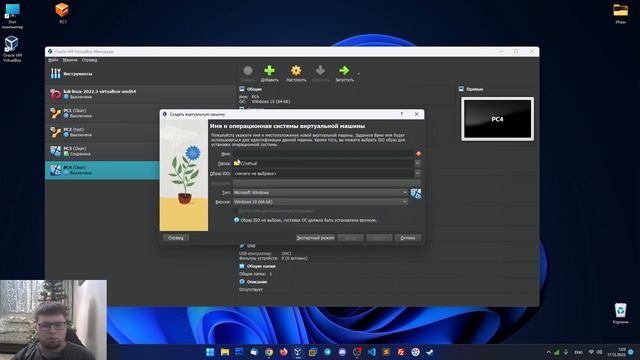Open the USB section header in details
This screenshot has width=640, height=360.
(x=251, y=246)
